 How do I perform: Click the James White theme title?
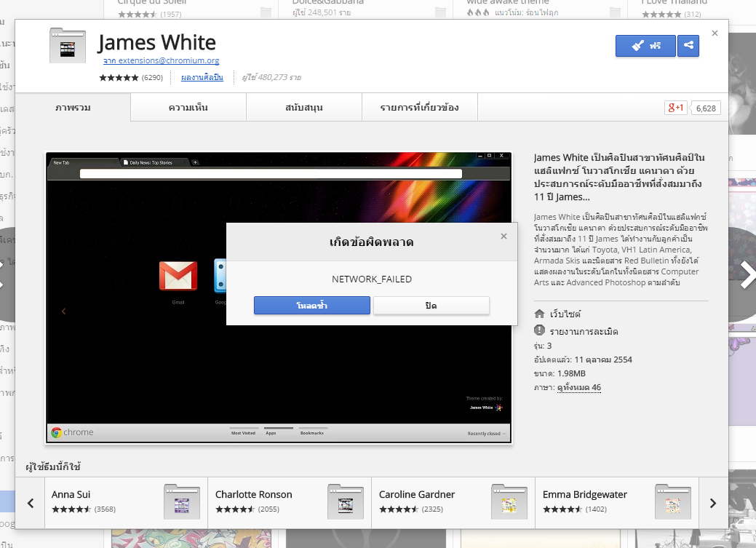(156, 42)
